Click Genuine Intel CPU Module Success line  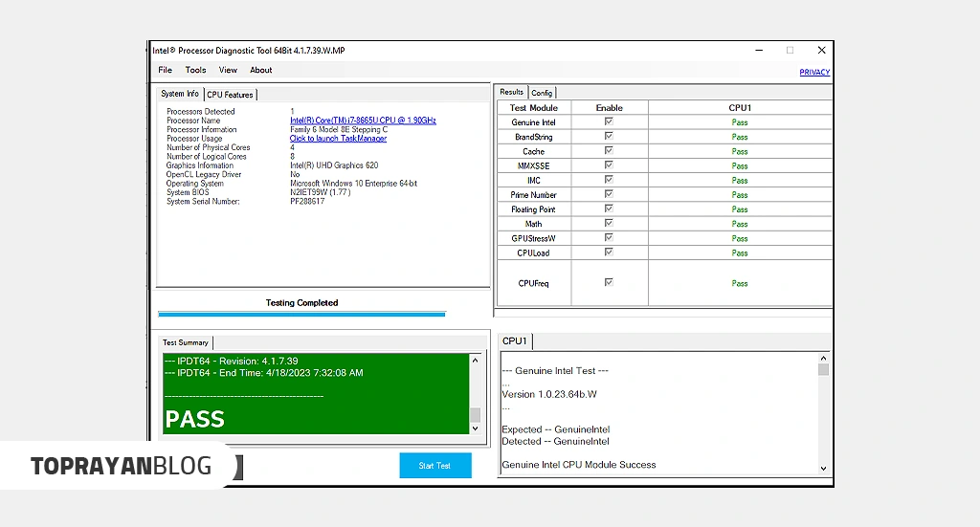click(579, 465)
